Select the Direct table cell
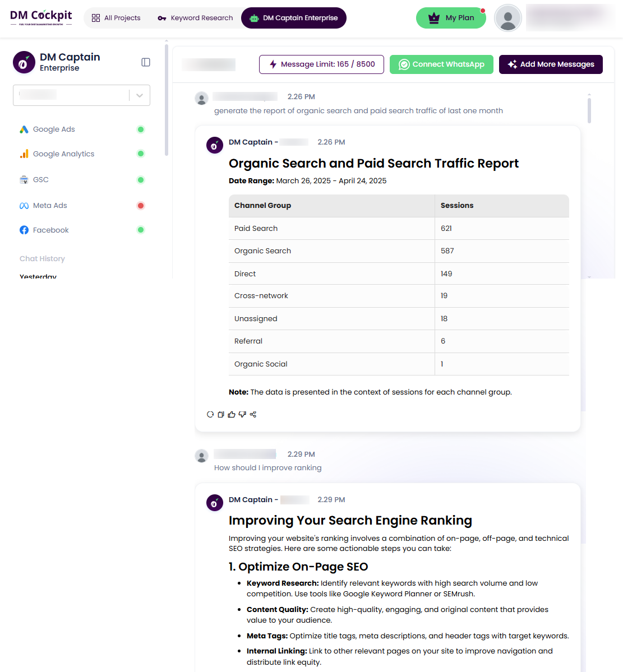Viewport: 623px width, 672px height. coord(331,274)
